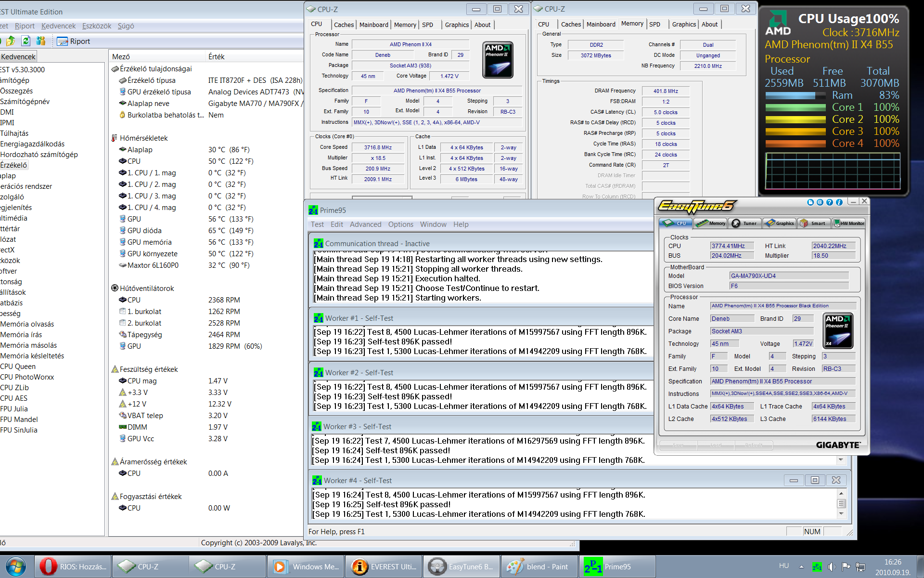Select FPU Mandel benchmark in EVEREST tree
Image resolution: width=924 pixels, height=578 pixels.
click(x=19, y=420)
